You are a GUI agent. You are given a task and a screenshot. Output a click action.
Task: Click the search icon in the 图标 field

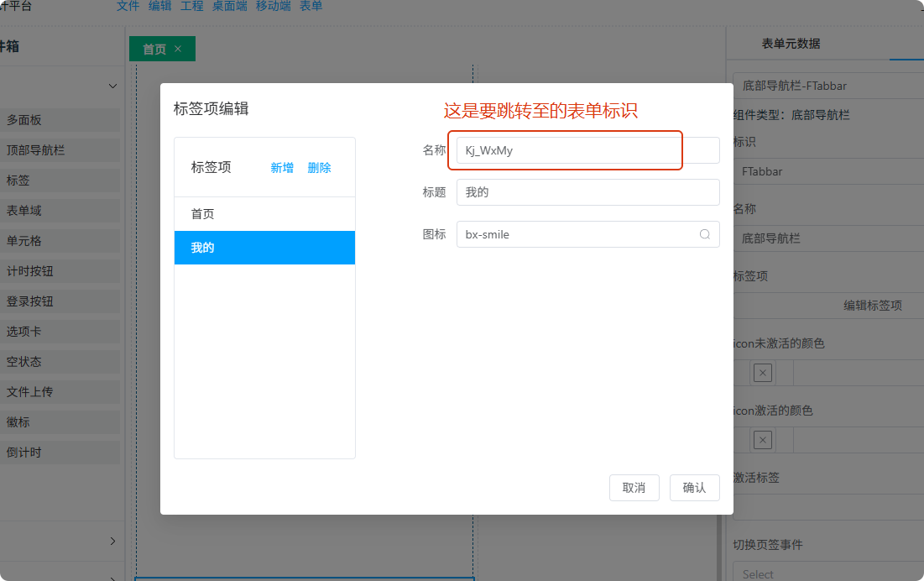(705, 235)
